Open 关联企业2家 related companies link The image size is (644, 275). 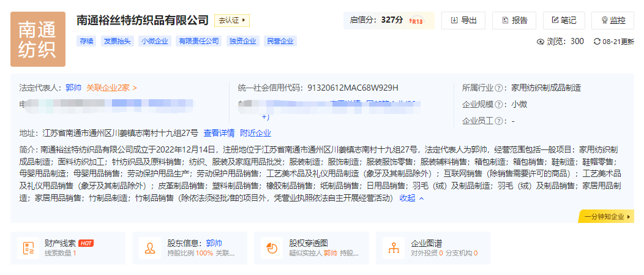pyautogui.click(x=111, y=88)
